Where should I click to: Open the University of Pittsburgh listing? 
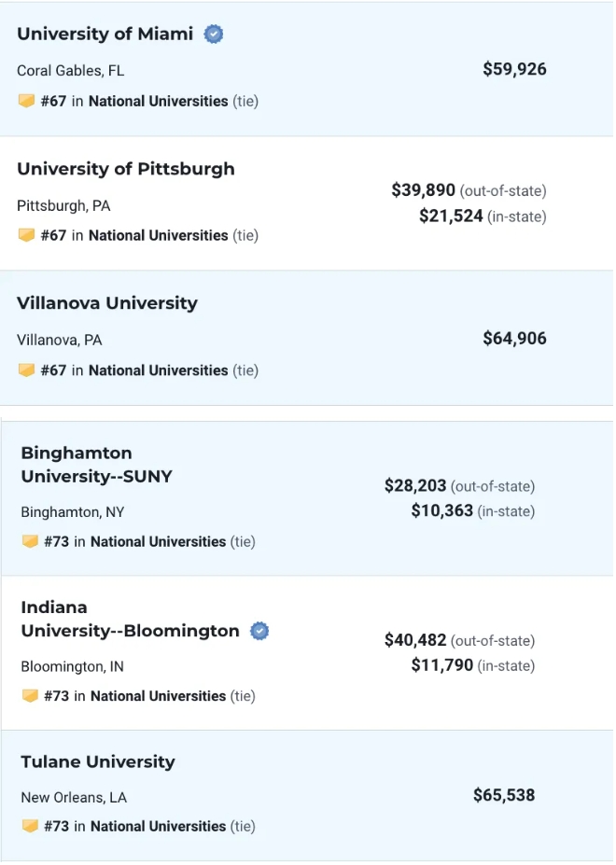click(x=125, y=169)
